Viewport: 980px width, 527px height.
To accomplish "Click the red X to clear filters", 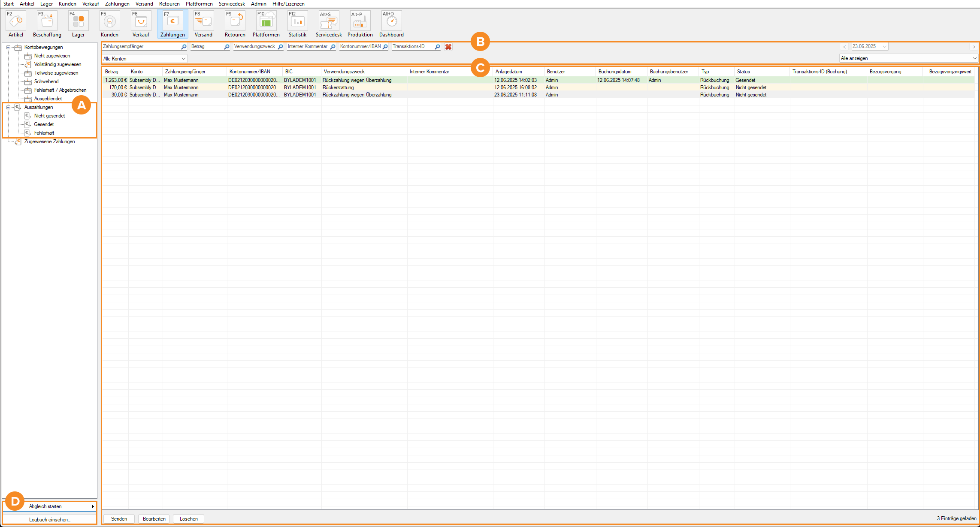I will click(448, 47).
